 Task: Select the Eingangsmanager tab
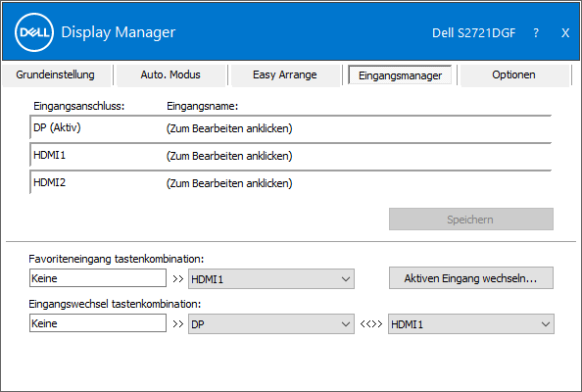pos(400,75)
